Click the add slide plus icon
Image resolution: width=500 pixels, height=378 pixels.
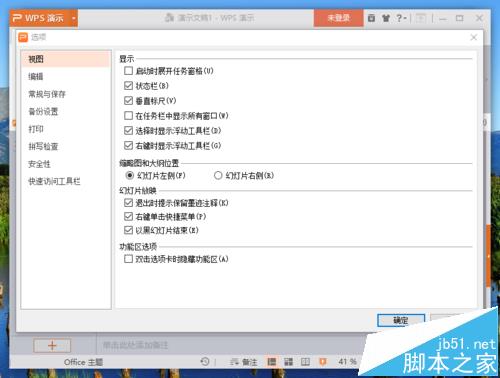point(52,345)
